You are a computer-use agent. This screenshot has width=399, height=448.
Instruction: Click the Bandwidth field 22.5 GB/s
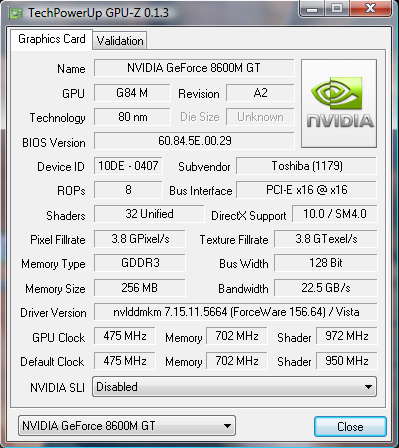326,288
